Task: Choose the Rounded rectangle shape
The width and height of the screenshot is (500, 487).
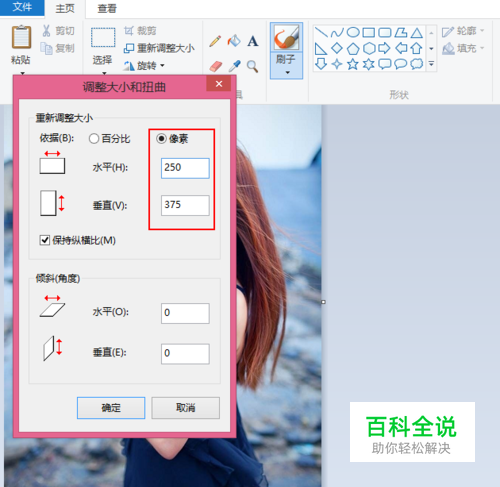Action: coord(385,32)
